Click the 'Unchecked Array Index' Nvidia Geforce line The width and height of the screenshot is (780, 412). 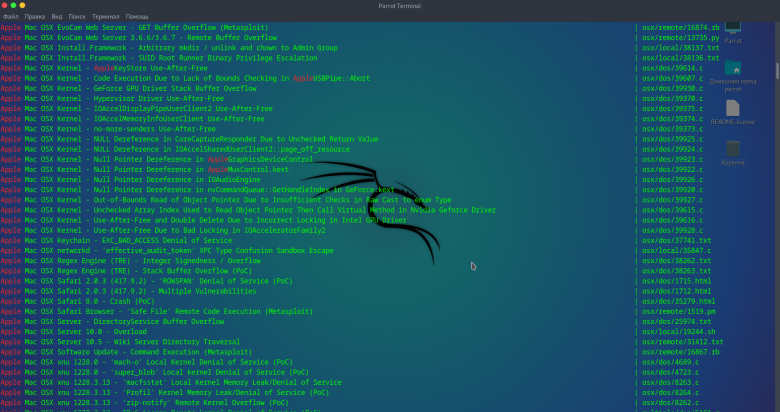pyautogui.click(x=248, y=210)
